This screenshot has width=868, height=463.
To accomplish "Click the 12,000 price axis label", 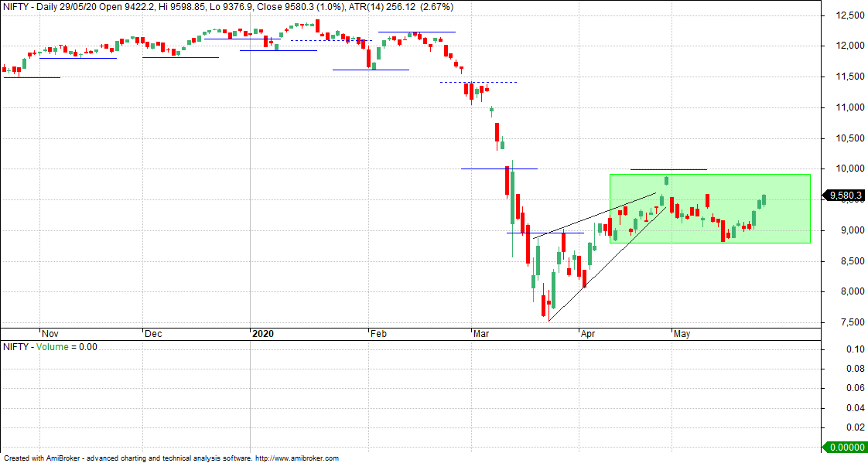I will coord(849,46).
